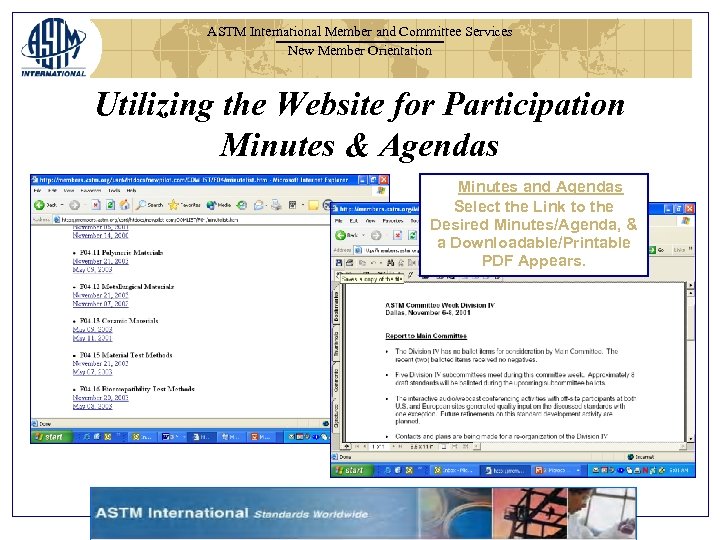Open Favorites star in the left browser toolbar
This screenshot has height=540, width=720.
coord(184,205)
